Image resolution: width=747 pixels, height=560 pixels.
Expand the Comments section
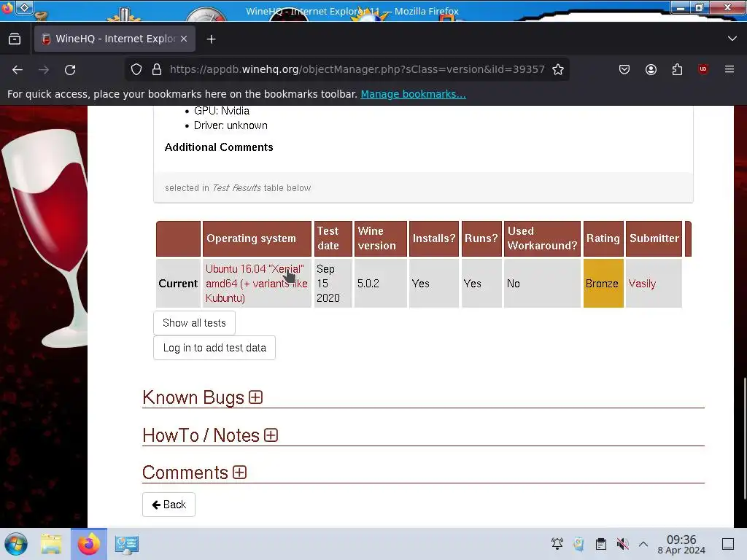tap(239, 472)
